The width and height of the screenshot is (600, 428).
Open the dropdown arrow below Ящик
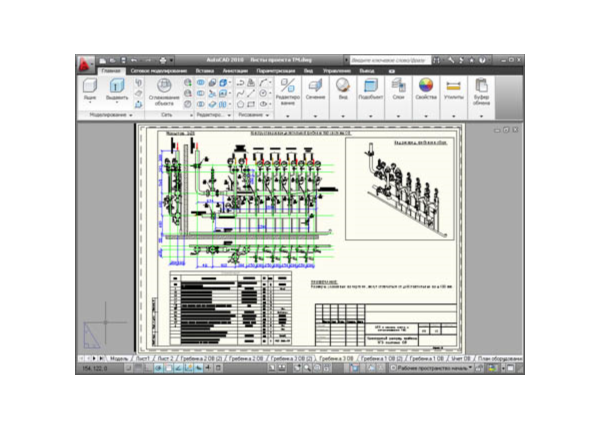[90, 103]
